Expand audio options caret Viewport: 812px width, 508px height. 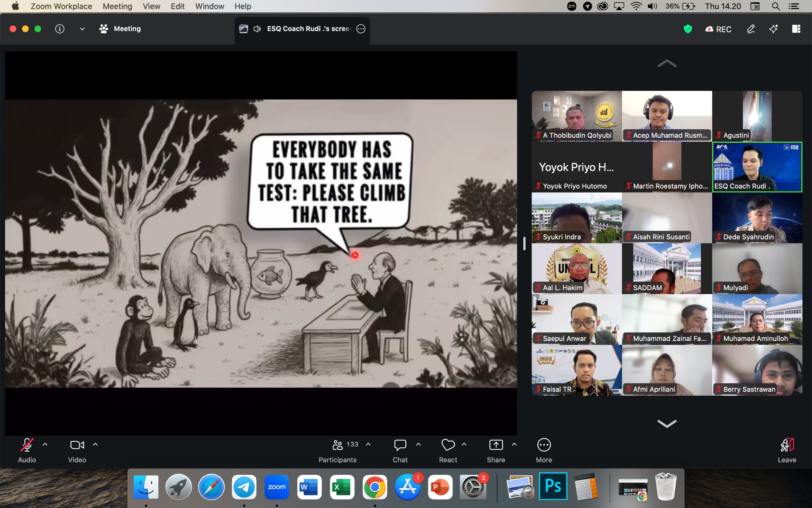(x=45, y=444)
